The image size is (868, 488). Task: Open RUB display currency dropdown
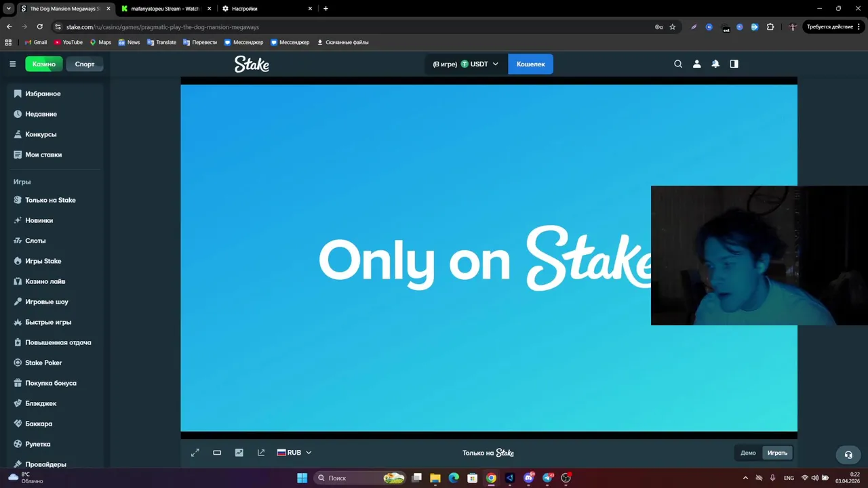pyautogui.click(x=294, y=453)
